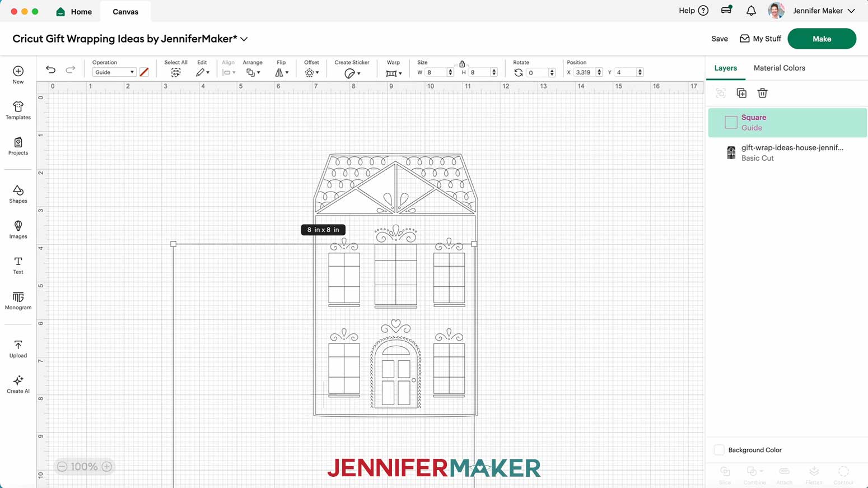Select the Square Guide layer
Image resolution: width=868 pixels, height=488 pixels.
(x=787, y=123)
